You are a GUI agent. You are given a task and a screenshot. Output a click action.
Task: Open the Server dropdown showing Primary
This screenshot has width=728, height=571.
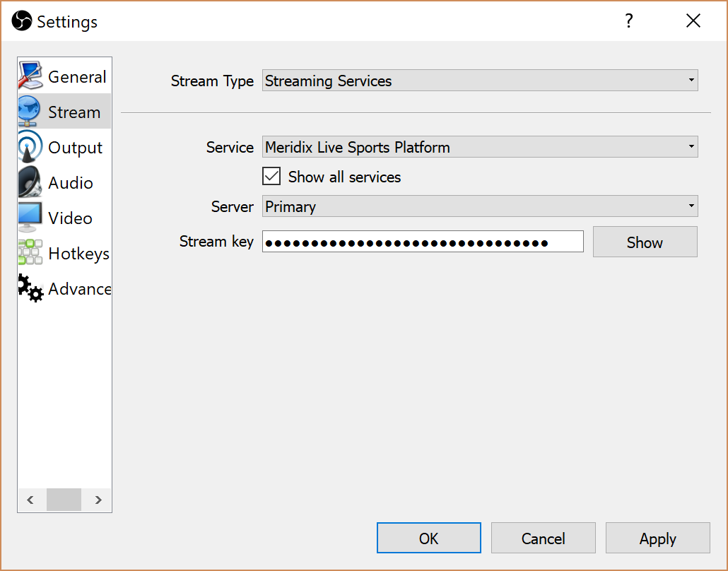pyautogui.click(x=479, y=206)
